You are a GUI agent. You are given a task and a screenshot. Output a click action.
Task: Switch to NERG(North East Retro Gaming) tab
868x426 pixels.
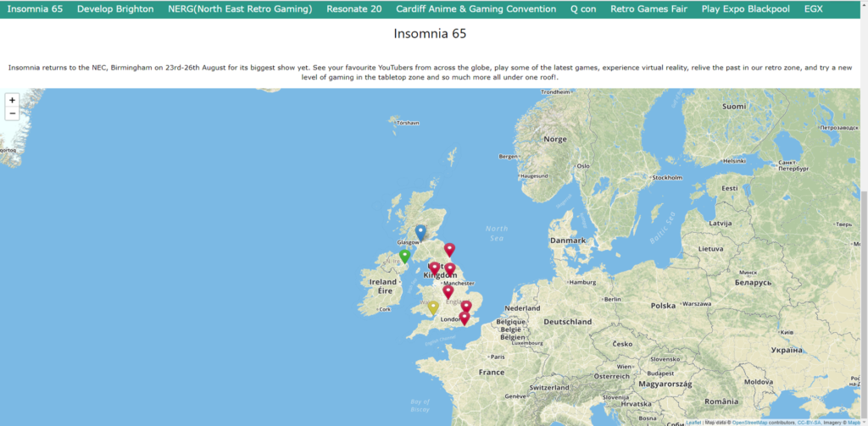[240, 9]
